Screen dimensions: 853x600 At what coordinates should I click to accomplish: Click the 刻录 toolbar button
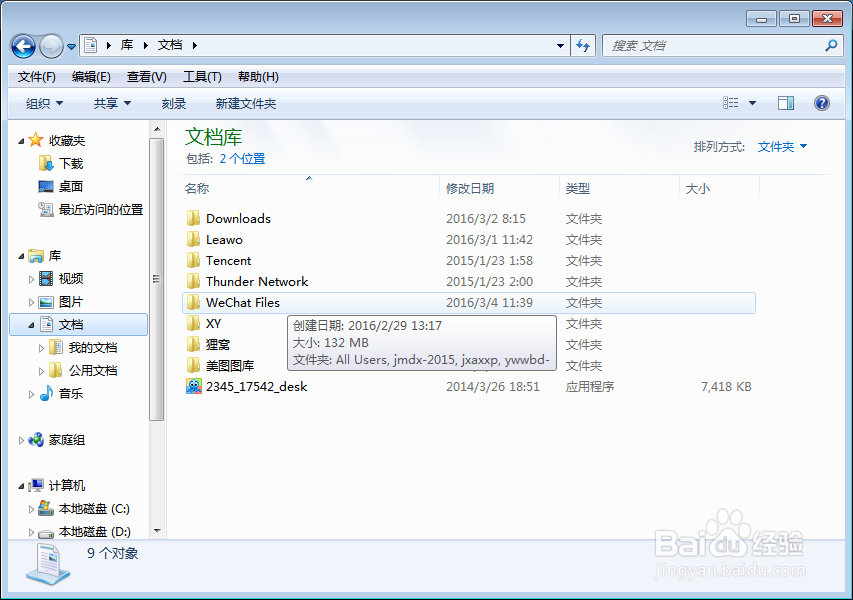click(174, 103)
